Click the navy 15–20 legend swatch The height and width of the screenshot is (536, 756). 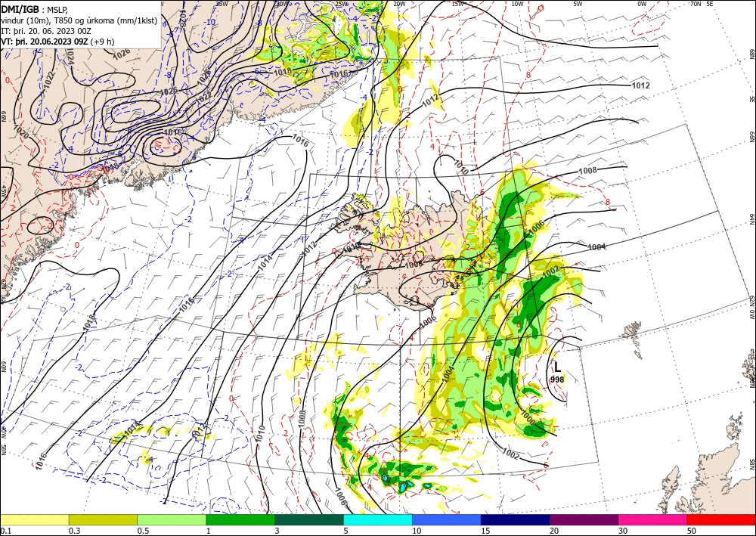click(x=516, y=519)
